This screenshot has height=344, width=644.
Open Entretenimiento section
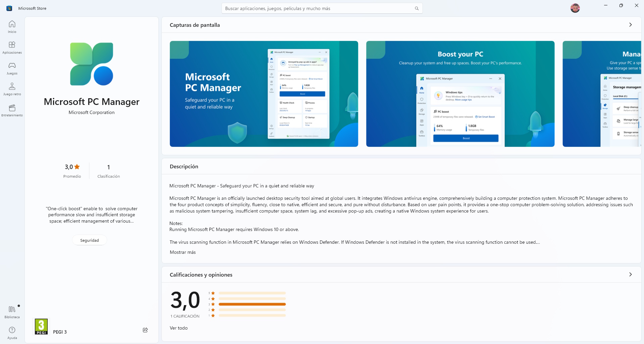coord(12,110)
